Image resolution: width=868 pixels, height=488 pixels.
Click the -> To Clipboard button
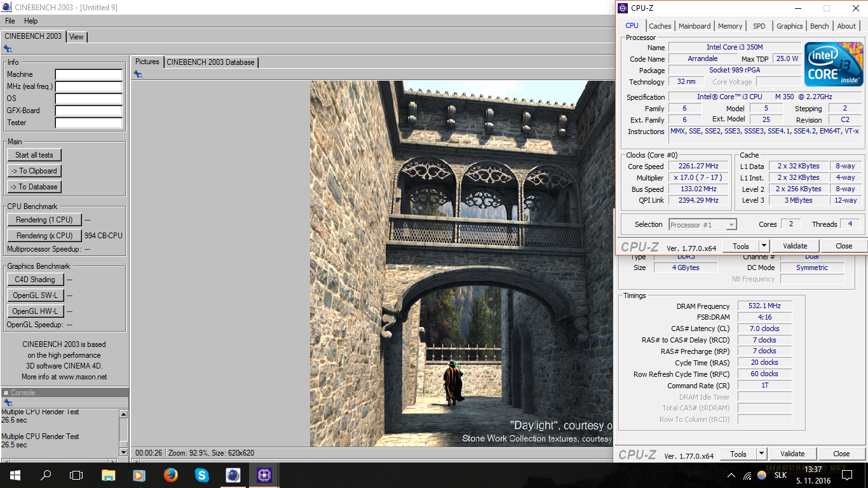tap(34, 171)
